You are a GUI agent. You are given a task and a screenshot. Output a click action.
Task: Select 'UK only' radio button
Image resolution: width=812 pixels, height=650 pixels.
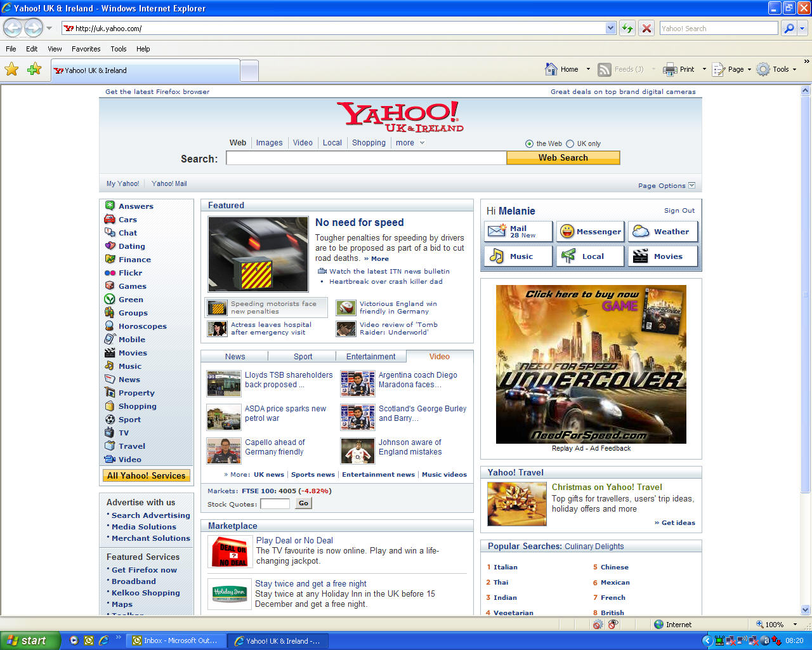(570, 143)
